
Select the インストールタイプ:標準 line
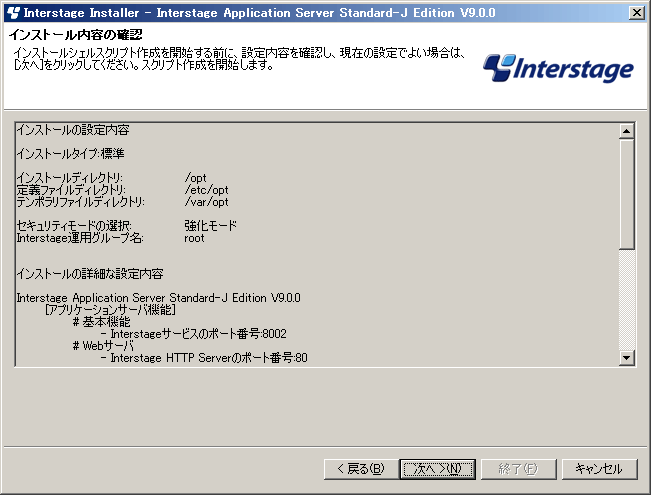point(71,154)
